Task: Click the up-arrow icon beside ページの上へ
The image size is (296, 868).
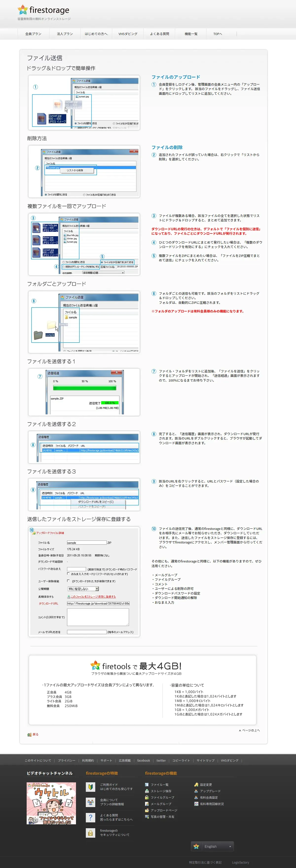Action: [240, 730]
